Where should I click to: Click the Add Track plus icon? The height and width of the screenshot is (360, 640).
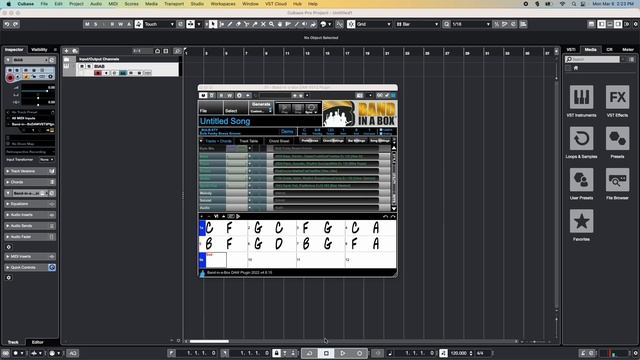pos(67,51)
